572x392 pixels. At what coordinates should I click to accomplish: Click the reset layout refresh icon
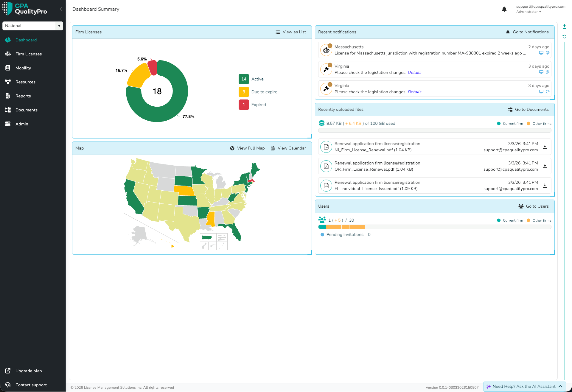tap(564, 37)
